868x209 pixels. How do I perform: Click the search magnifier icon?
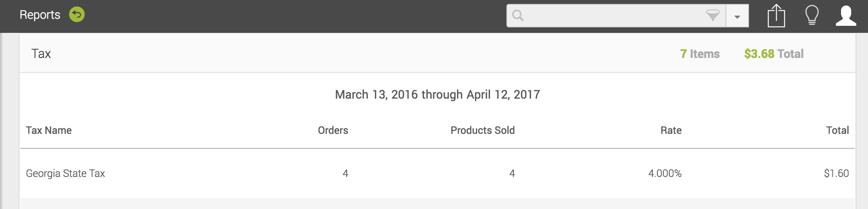pyautogui.click(x=518, y=16)
